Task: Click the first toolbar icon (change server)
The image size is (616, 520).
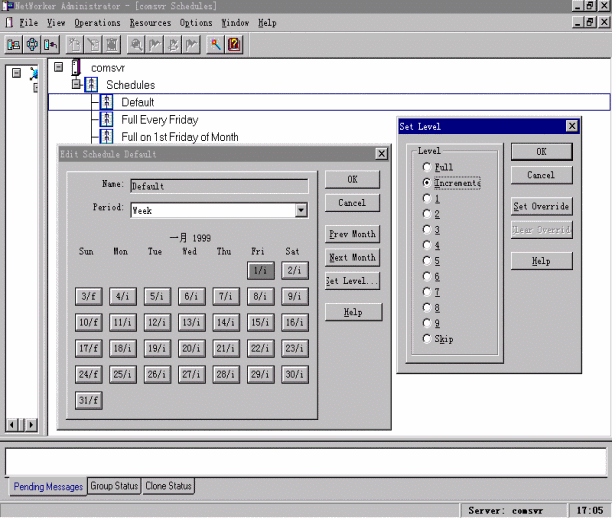Action: pos(14,45)
